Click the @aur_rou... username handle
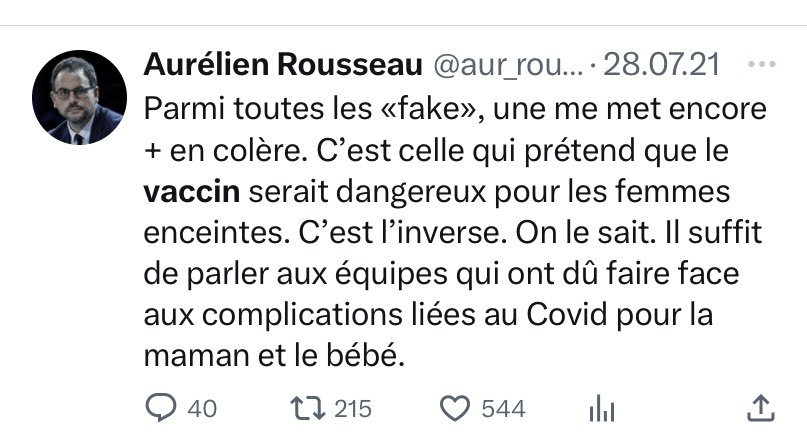807x441 pixels. (504, 66)
